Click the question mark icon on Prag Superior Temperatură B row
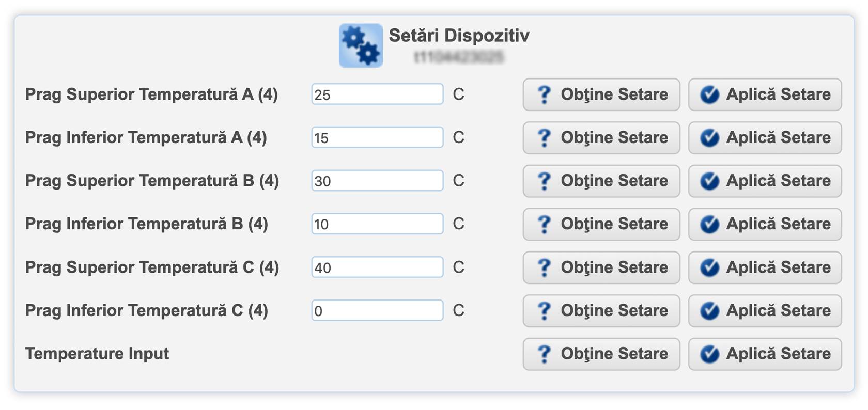 coord(545,181)
